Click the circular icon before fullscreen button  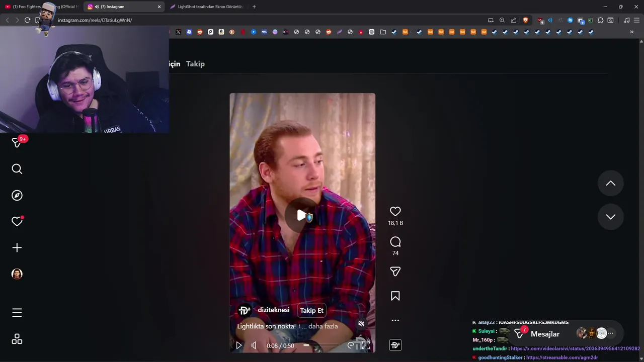351,345
